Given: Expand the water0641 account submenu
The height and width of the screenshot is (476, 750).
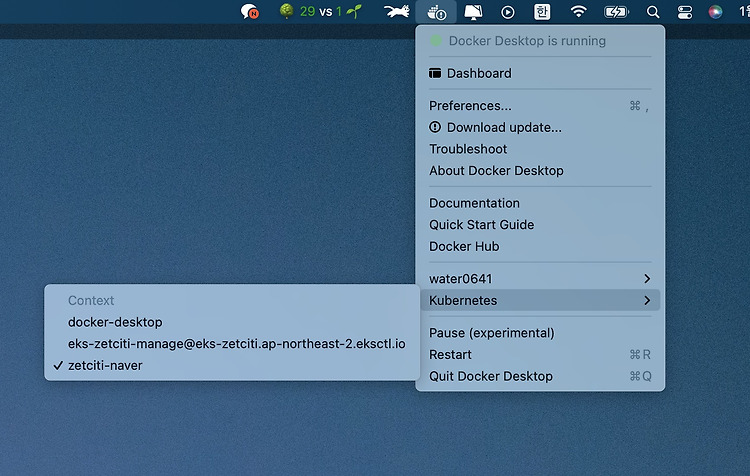Looking at the screenshot, I should [540, 279].
